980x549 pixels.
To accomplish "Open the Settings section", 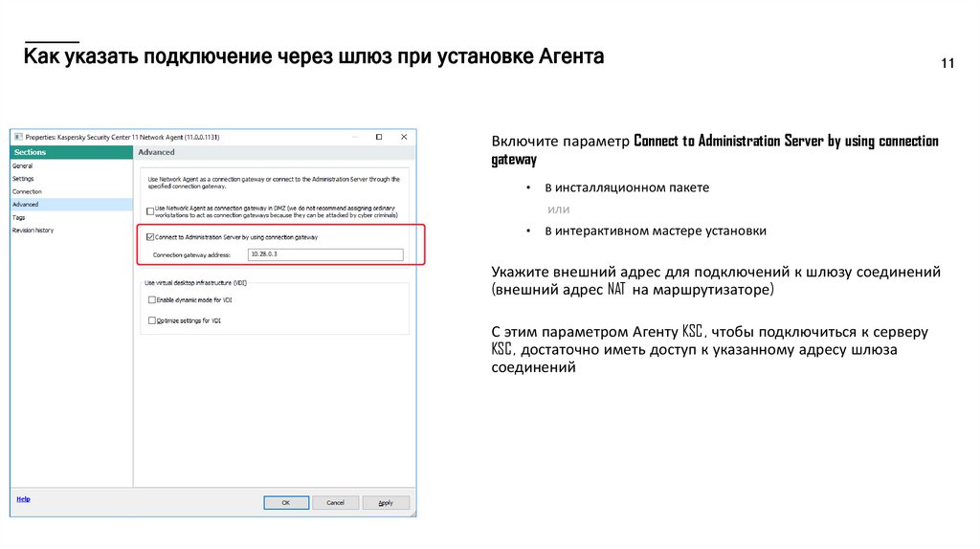I will [x=23, y=179].
